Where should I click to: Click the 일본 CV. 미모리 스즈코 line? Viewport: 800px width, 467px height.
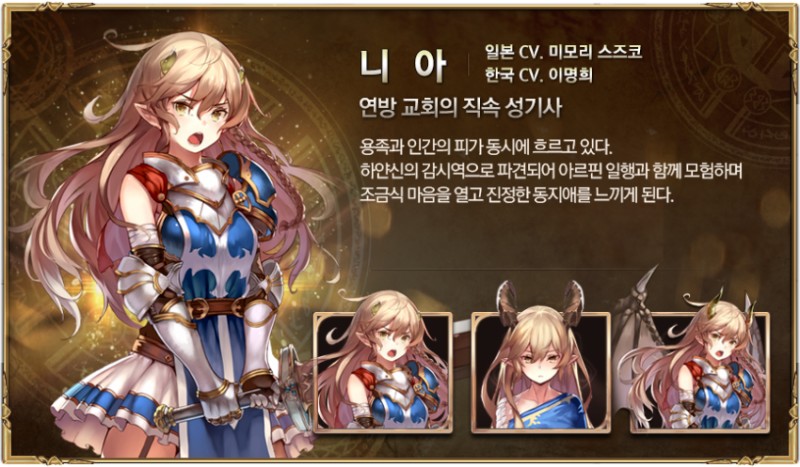pos(563,52)
